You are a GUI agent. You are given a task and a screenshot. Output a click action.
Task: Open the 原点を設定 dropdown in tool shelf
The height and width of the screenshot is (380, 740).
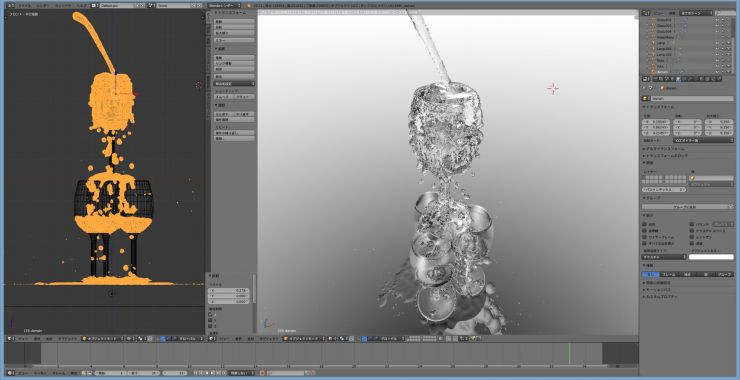coord(235,83)
